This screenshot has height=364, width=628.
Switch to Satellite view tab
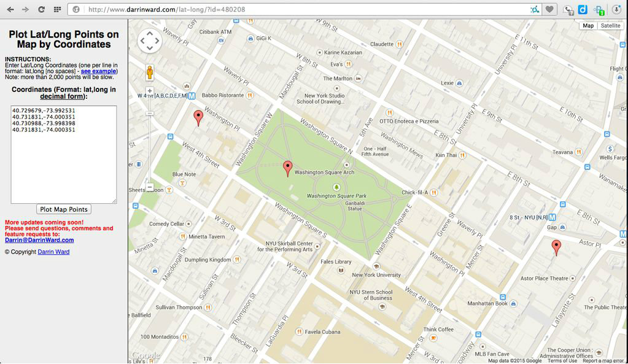(x=610, y=26)
